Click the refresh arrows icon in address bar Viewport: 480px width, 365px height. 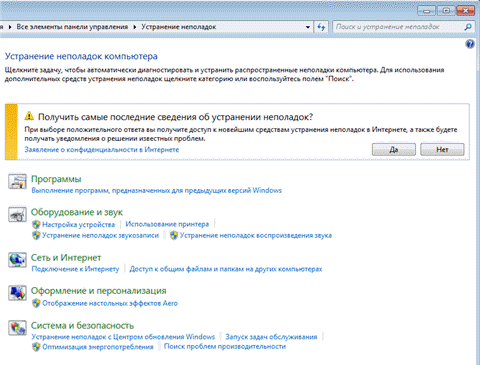point(321,27)
